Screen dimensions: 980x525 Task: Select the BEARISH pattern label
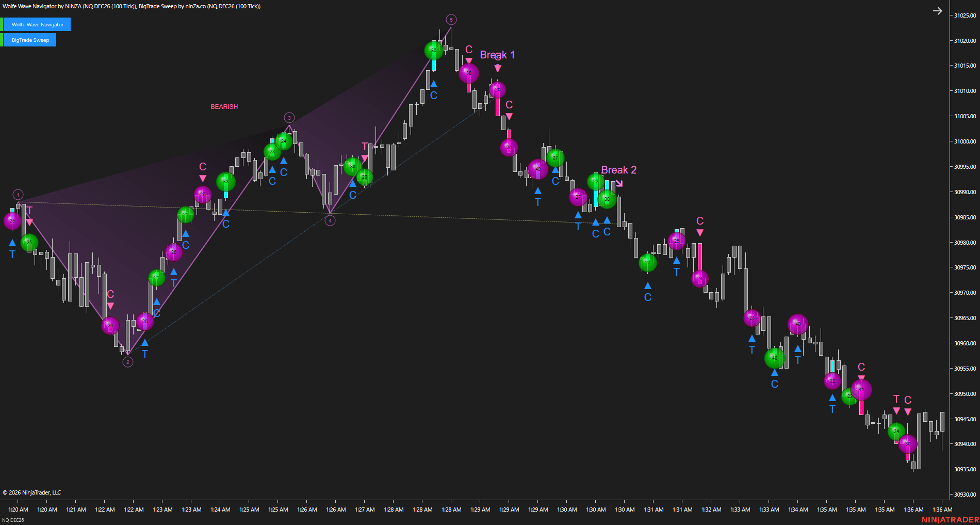point(224,107)
